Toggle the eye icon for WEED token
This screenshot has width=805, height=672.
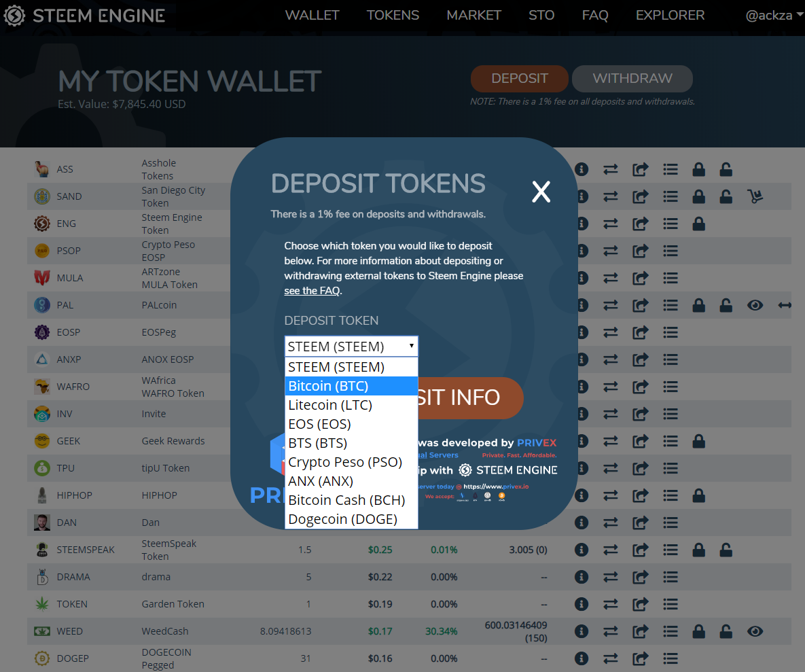click(x=755, y=631)
